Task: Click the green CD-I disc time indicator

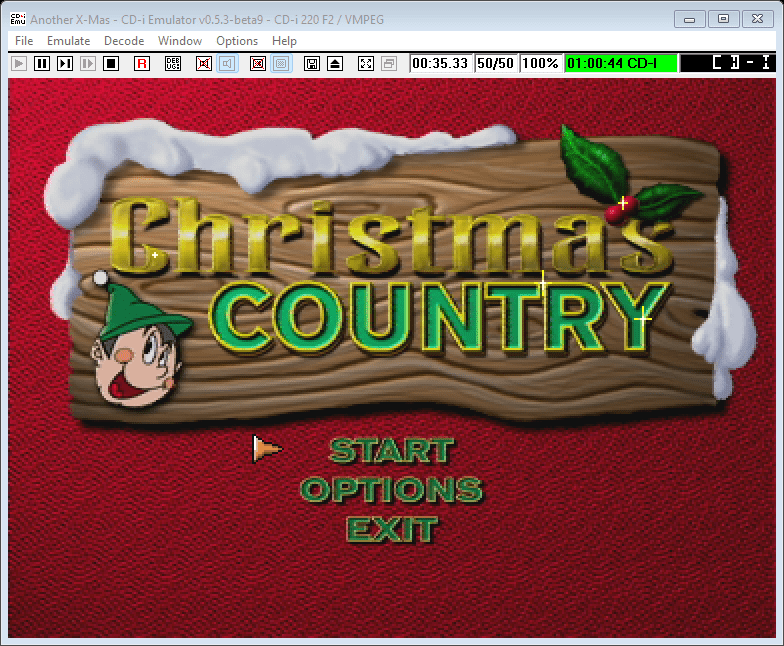Action: 621,63
